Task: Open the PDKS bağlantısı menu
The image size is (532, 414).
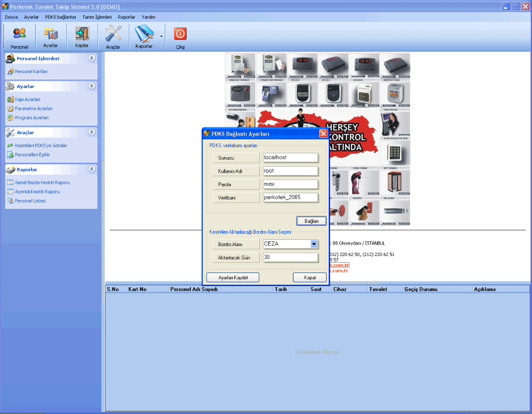Action: point(60,17)
